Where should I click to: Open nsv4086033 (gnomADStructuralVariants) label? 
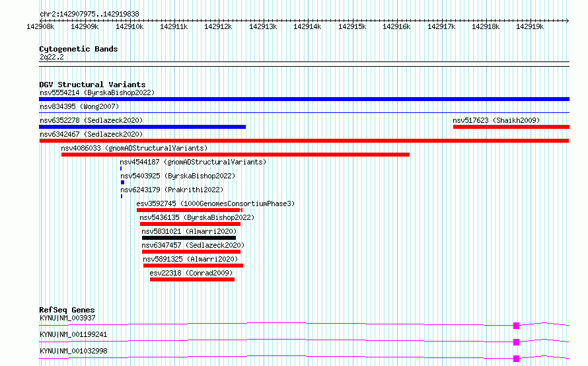tap(134, 148)
